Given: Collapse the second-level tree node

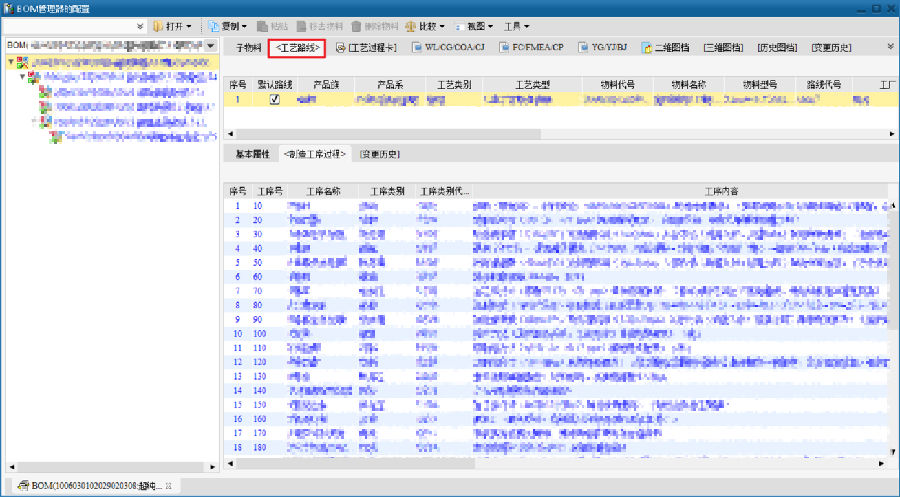Looking at the screenshot, I should pyautogui.click(x=22, y=77).
